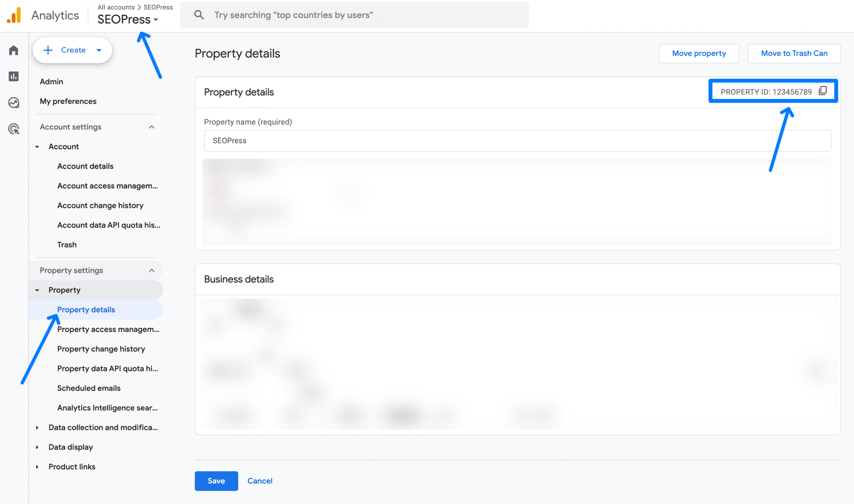This screenshot has width=854, height=504.
Task: Open Property change history
Action: 101,349
